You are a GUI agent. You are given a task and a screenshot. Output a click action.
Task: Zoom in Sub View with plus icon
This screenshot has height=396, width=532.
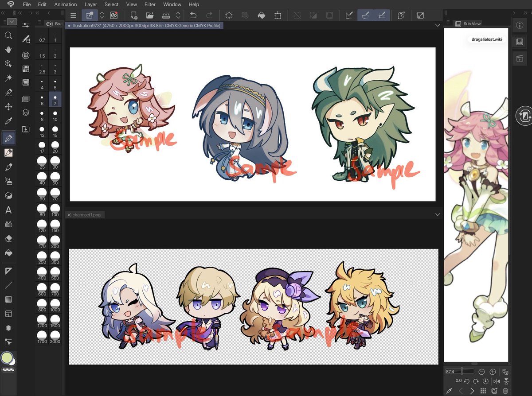(492, 372)
